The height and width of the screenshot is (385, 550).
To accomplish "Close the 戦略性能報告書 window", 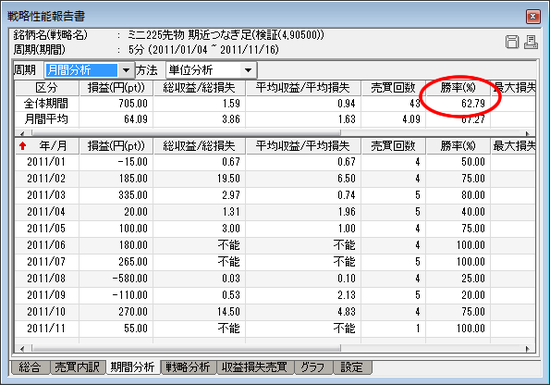I will pos(533,16).
